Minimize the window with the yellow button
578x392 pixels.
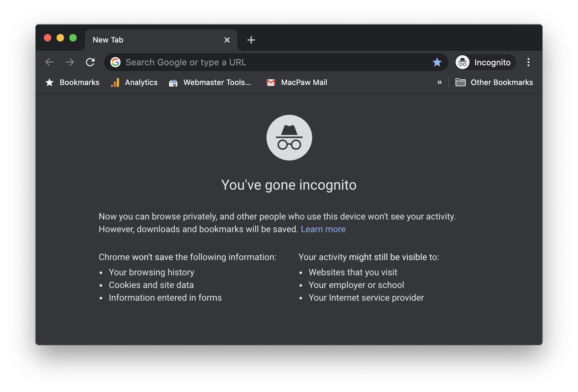[x=60, y=38]
